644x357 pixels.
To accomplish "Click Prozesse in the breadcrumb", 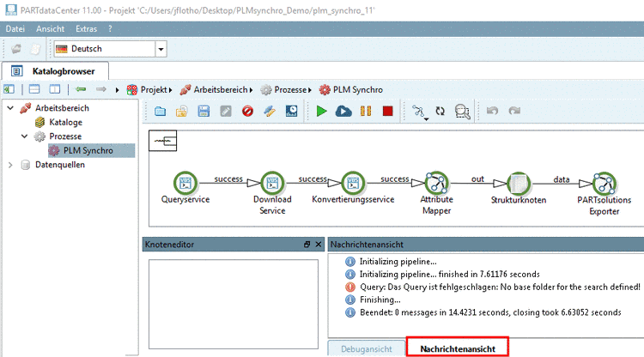I will 290,89.
